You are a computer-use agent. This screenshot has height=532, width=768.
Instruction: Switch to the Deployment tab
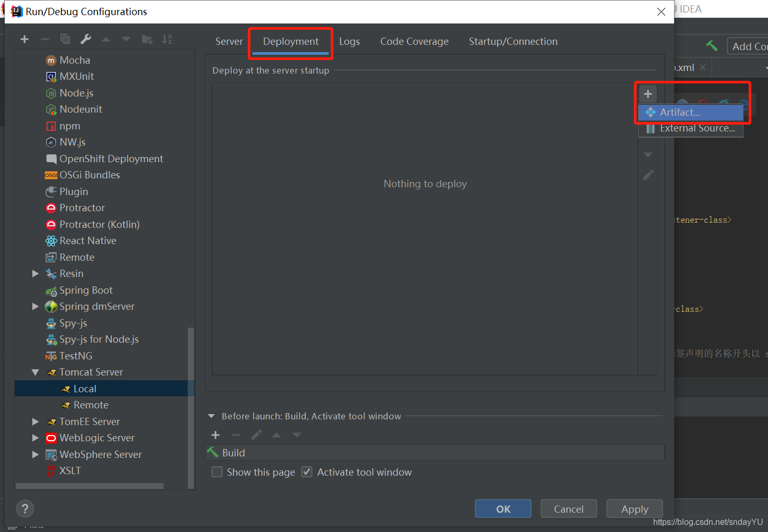click(291, 41)
